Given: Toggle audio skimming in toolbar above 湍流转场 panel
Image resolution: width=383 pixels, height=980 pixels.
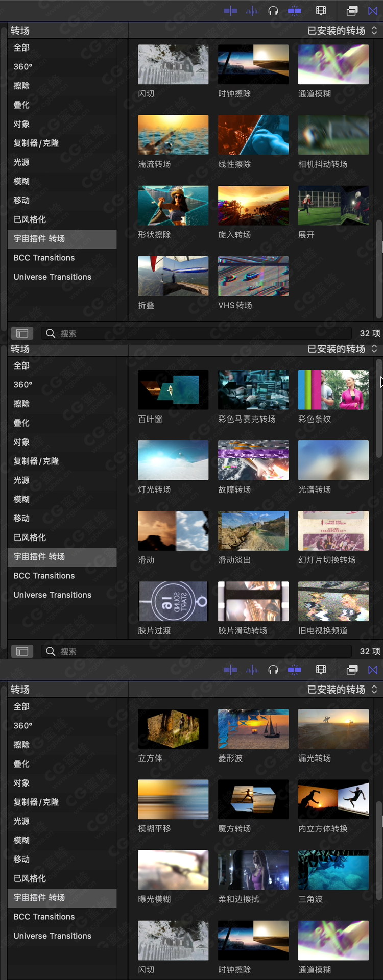Looking at the screenshot, I should [x=252, y=11].
